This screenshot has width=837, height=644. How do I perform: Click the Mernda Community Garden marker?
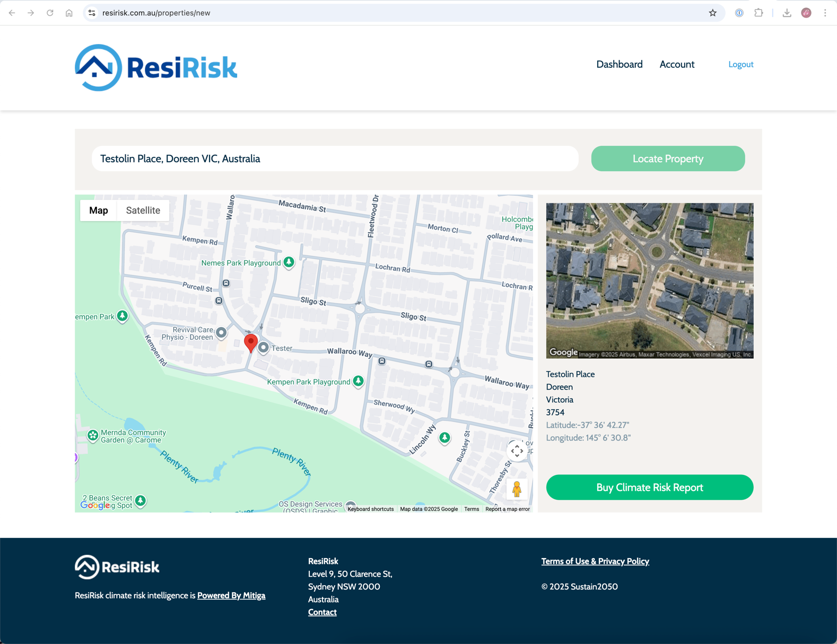pyautogui.click(x=93, y=436)
